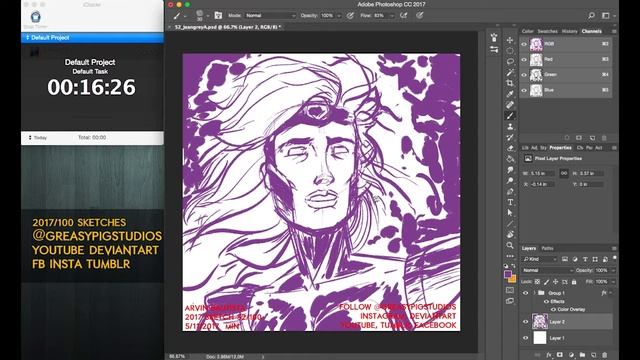Open the Edit Toolbar three-dots button
Screen dimensions: 640x360
coord(510,256)
